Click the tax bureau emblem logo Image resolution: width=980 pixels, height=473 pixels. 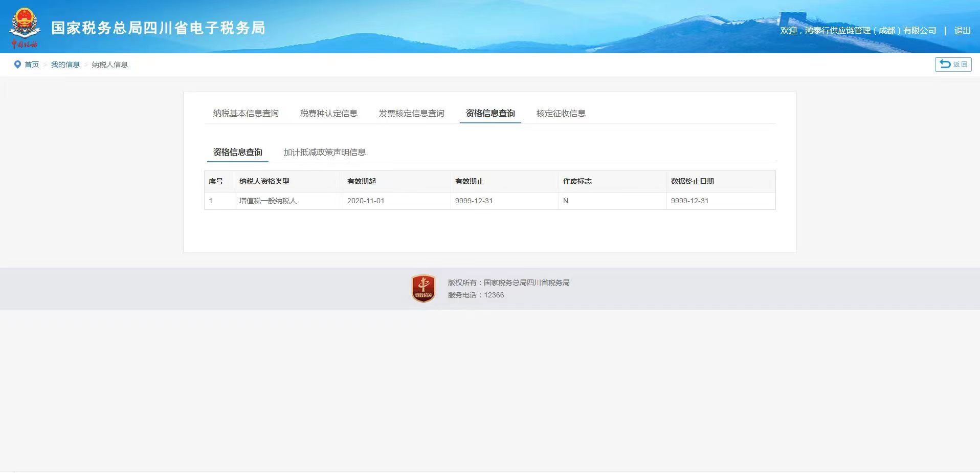pos(24,28)
